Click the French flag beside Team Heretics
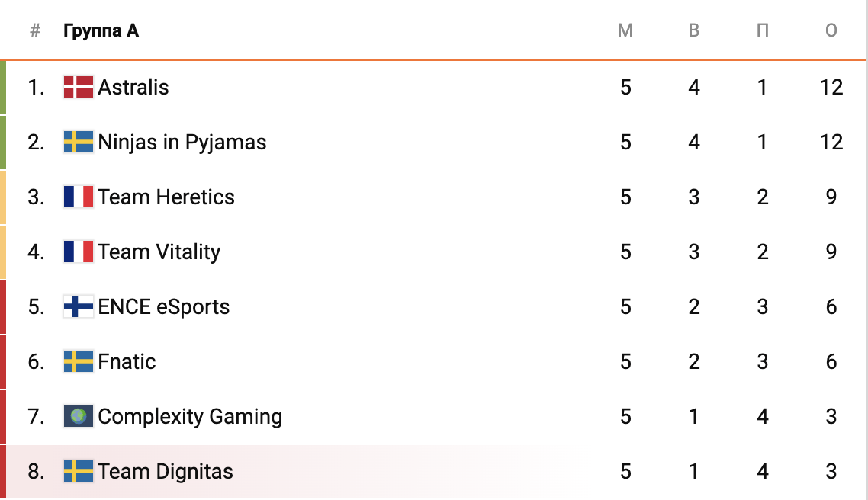 point(78,197)
